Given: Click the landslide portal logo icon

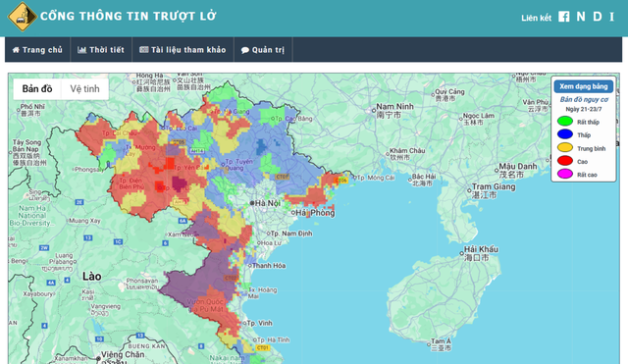Looking at the screenshot, I should (23, 17).
